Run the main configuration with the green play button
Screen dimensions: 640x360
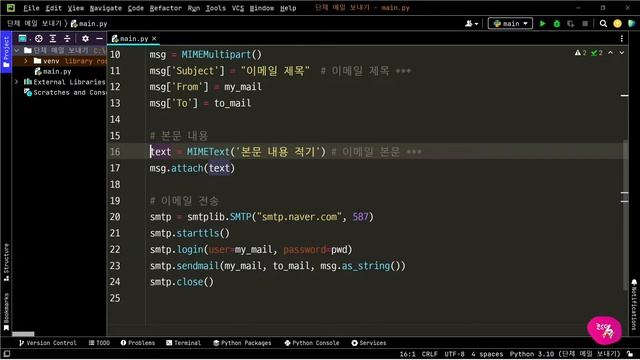coord(542,24)
